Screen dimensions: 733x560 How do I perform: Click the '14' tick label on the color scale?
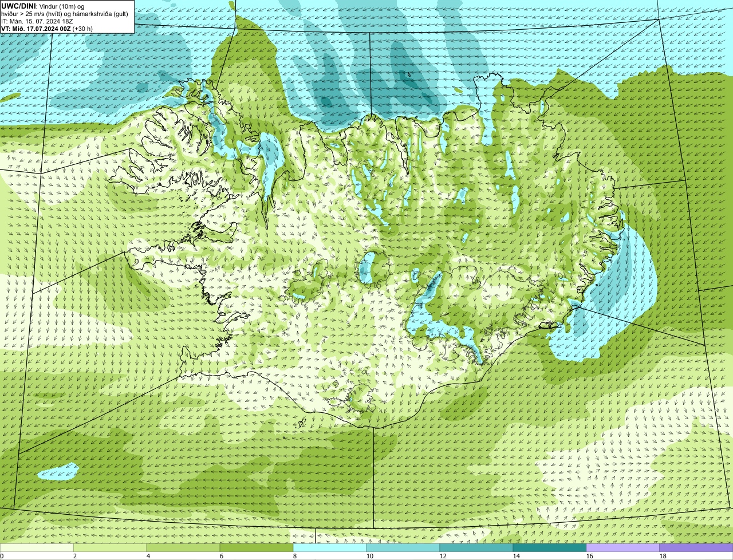tap(517, 556)
